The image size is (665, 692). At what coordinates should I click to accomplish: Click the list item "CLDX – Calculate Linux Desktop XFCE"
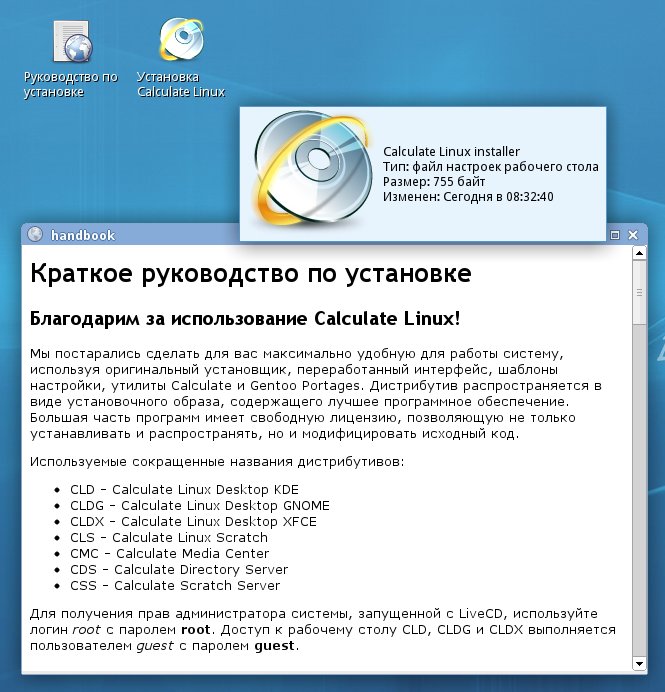(x=193, y=521)
